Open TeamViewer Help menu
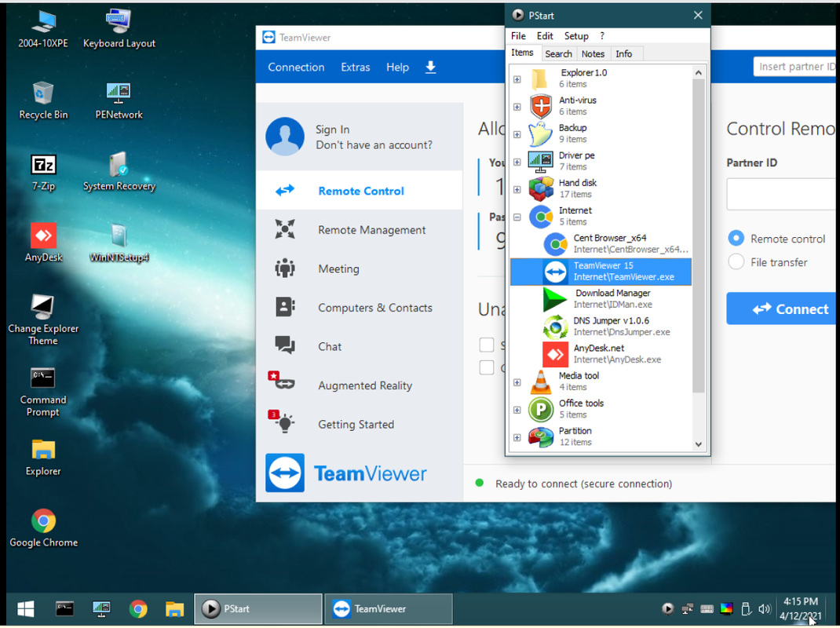The width and height of the screenshot is (840, 628). point(397,67)
